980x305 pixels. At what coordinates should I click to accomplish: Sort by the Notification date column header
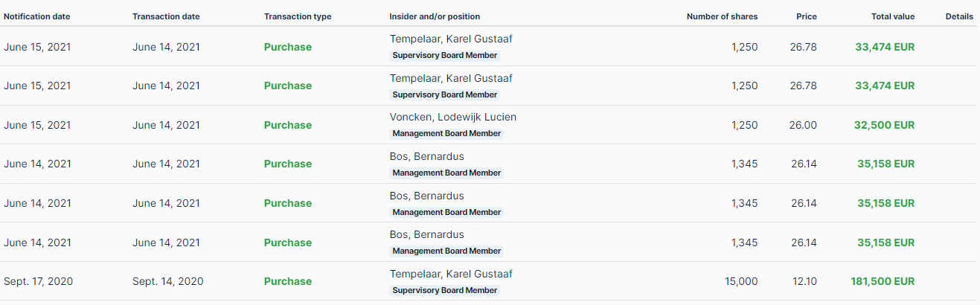tap(37, 16)
